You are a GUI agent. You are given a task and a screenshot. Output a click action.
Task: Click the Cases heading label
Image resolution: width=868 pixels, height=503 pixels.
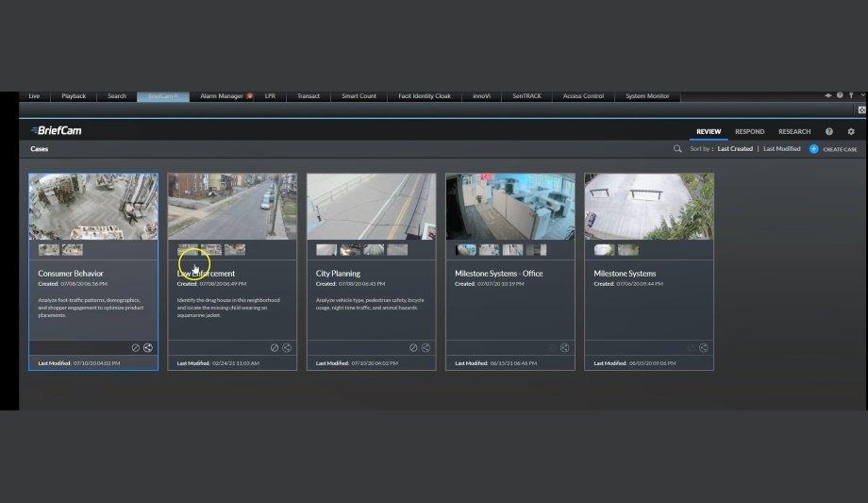[40, 148]
